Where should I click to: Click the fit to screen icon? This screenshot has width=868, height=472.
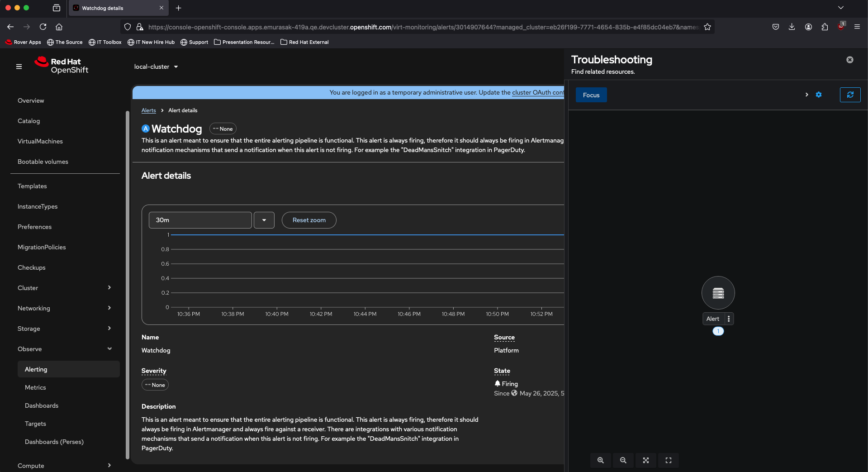click(x=645, y=460)
